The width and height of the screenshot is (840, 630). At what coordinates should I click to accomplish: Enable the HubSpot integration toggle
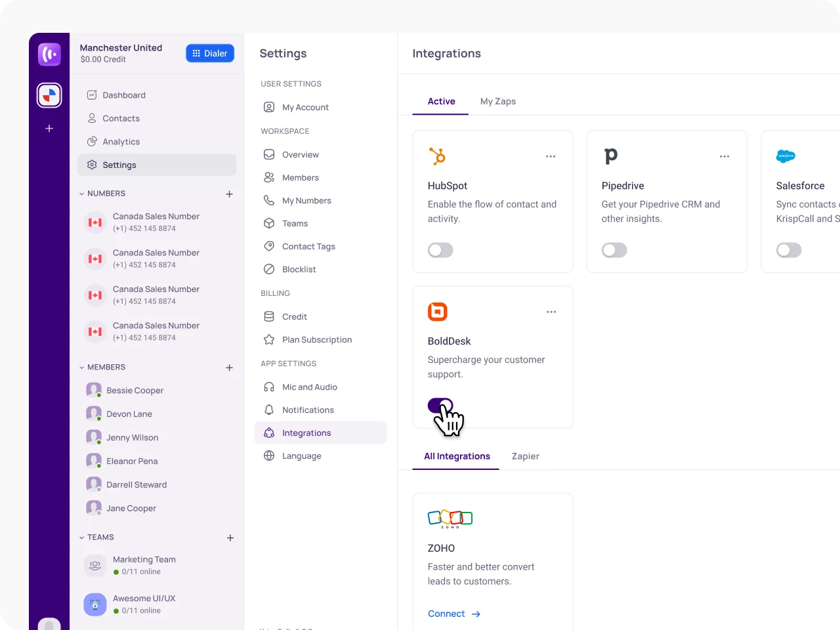440,250
